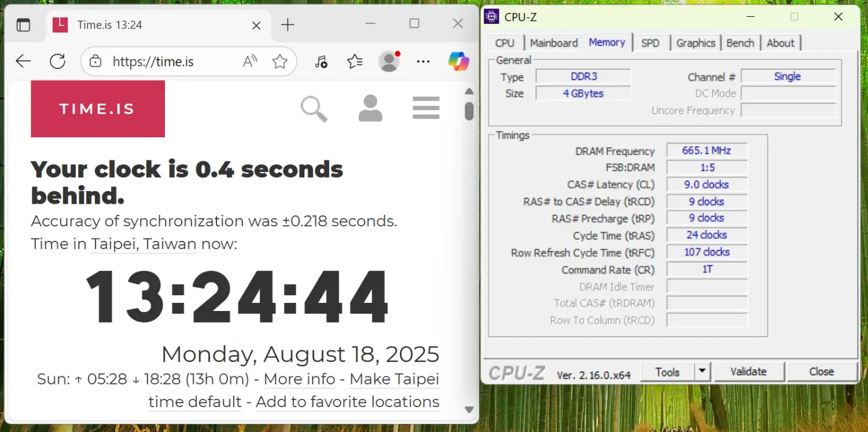The width and height of the screenshot is (868, 432).
Task: Switch to the Mainboard tab
Action: tap(554, 43)
